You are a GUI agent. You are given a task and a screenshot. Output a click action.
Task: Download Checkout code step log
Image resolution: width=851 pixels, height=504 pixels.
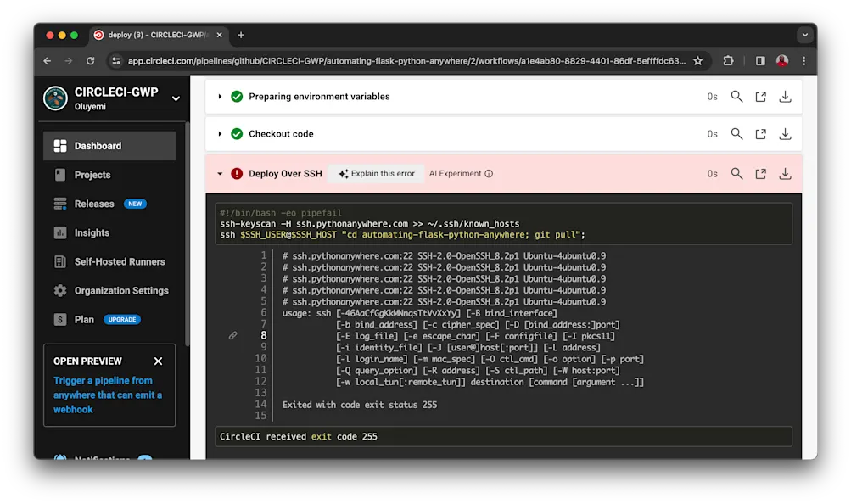[x=785, y=134]
